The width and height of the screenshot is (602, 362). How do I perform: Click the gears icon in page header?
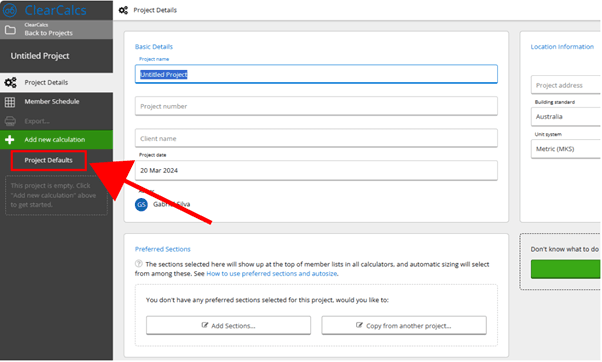[x=123, y=10]
